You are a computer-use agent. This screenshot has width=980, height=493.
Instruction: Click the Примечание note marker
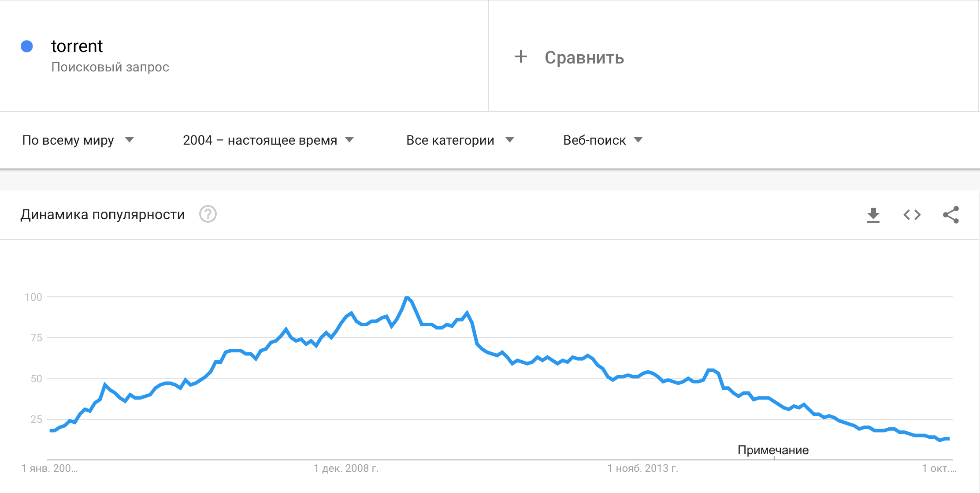point(773,450)
